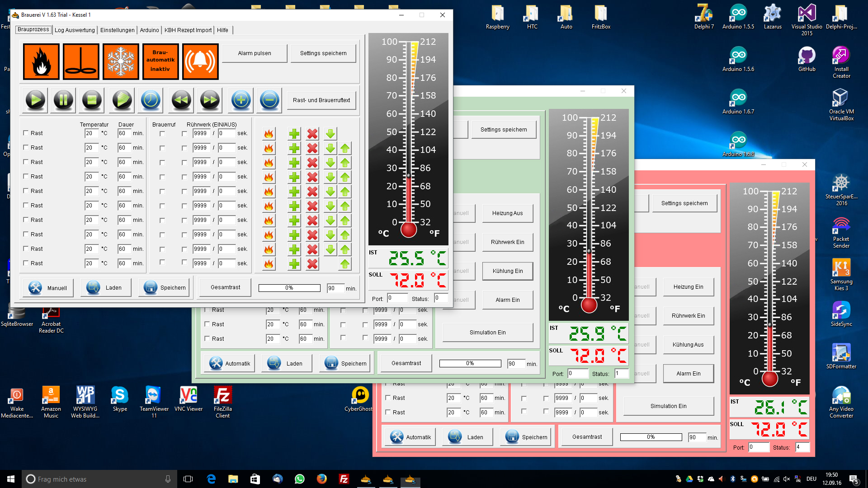This screenshot has width=868, height=488.
Task: Click the orange alarm bell icon
Action: (x=200, y=61)
